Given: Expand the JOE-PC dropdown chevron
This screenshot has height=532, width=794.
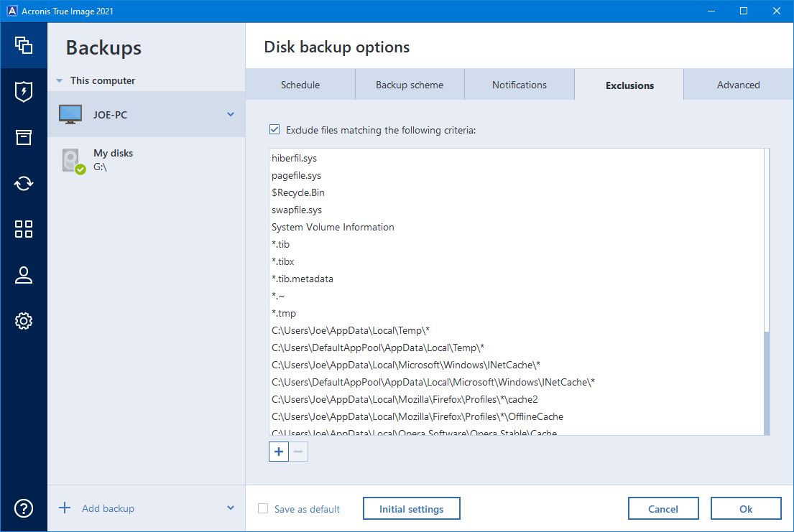Looking at the screenshot, I should (231, 114).
